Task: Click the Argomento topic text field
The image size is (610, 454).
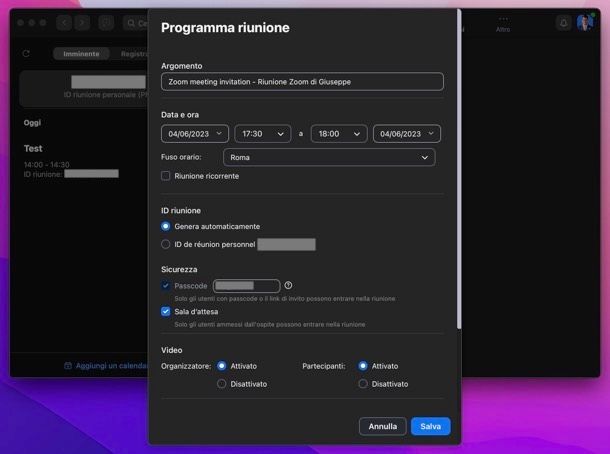Action: pyautogui.click(x=302, y=82)
